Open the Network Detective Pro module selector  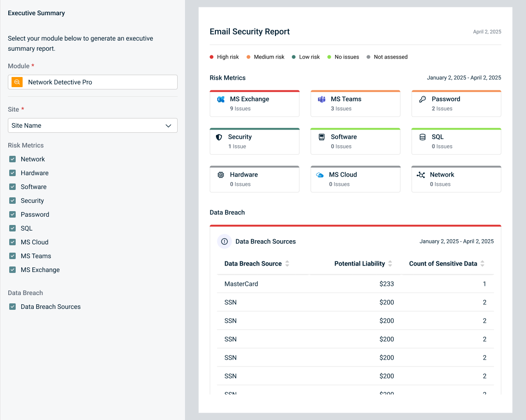92,82
